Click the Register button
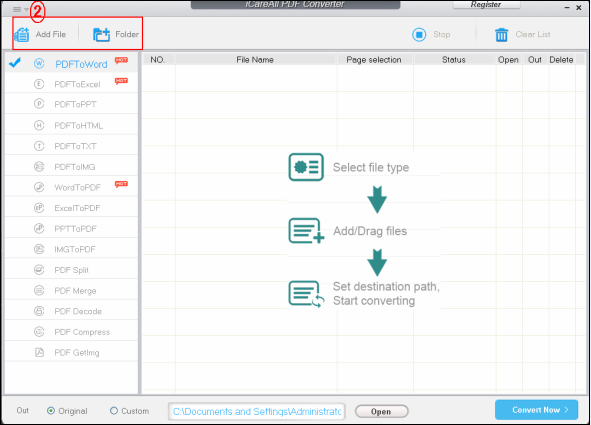 (486, 5)
